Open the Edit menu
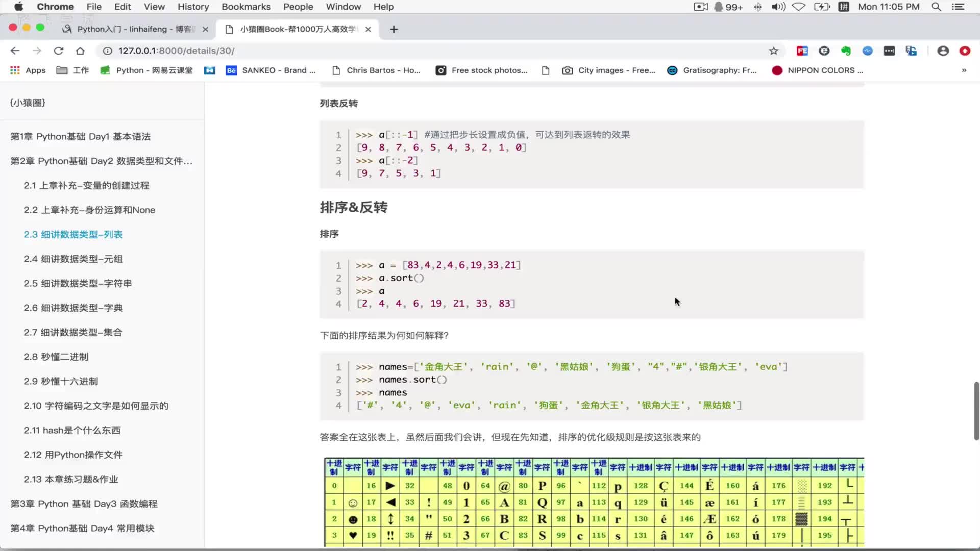Viewport: 980px width, 551px height. (x=122, y=7)
